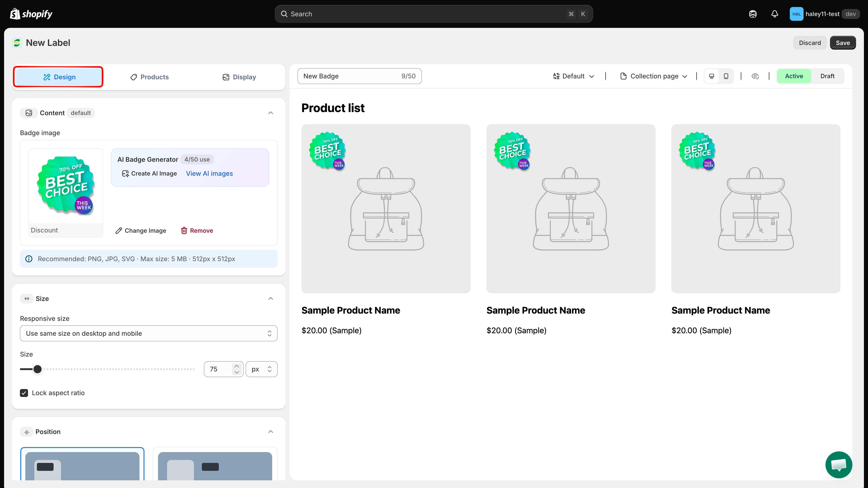Set badge status to Active
The image size is (868, 488).
coord(794,76)
